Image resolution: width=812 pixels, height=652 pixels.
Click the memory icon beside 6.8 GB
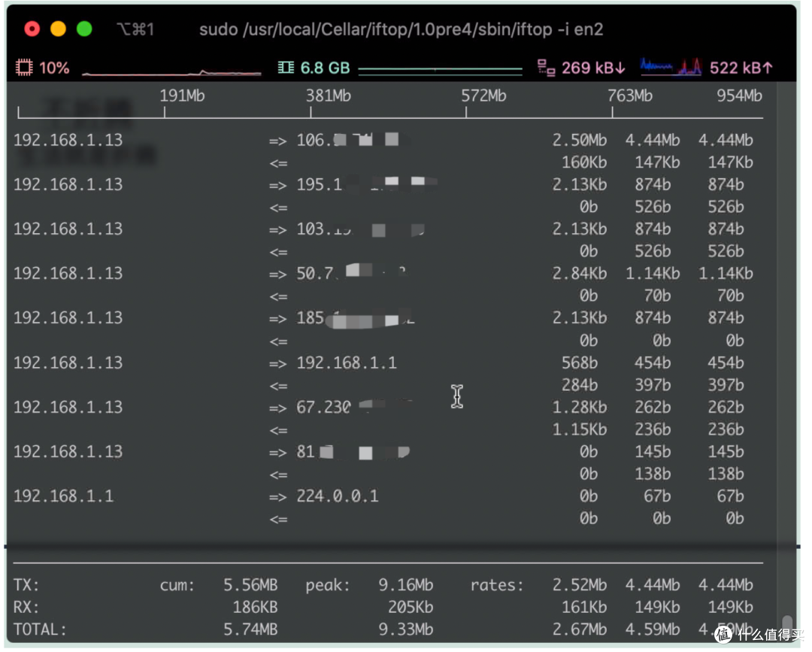(286, 68)
